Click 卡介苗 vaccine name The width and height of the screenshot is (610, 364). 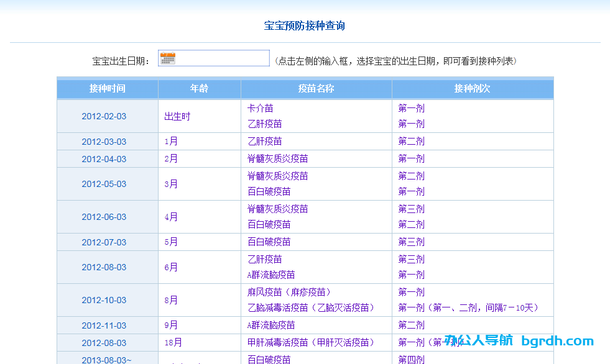tap(260, 108)
